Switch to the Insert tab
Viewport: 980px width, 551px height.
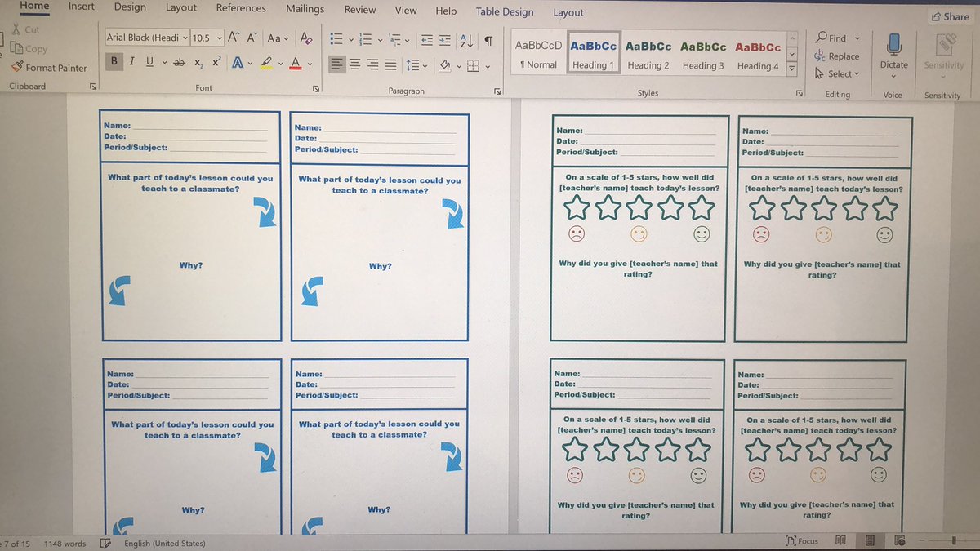pos(81,7)
